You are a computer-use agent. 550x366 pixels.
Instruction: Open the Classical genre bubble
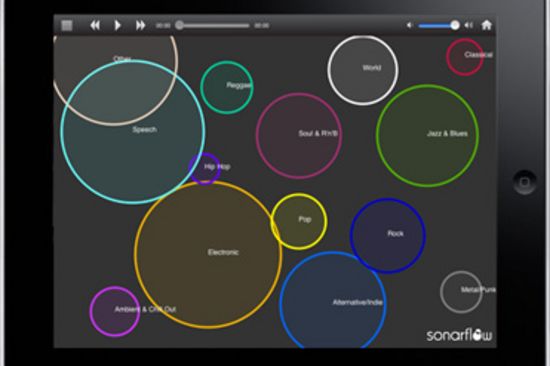point(465,57)
